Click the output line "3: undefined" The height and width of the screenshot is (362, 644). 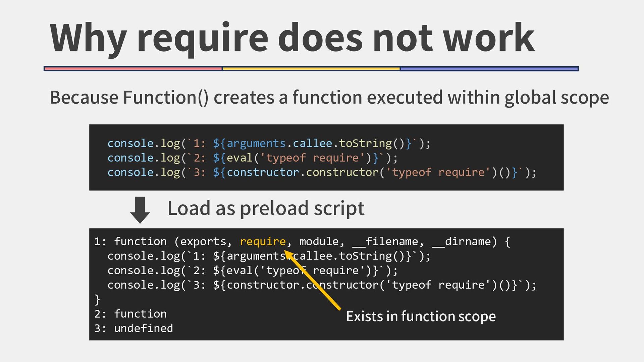133,328
